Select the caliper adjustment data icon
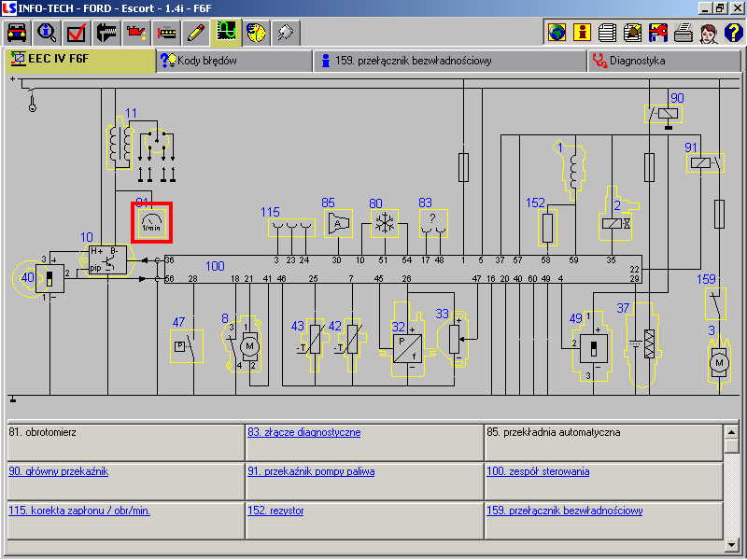This screenshot has height=560, width=747. [x=106, y=33]
